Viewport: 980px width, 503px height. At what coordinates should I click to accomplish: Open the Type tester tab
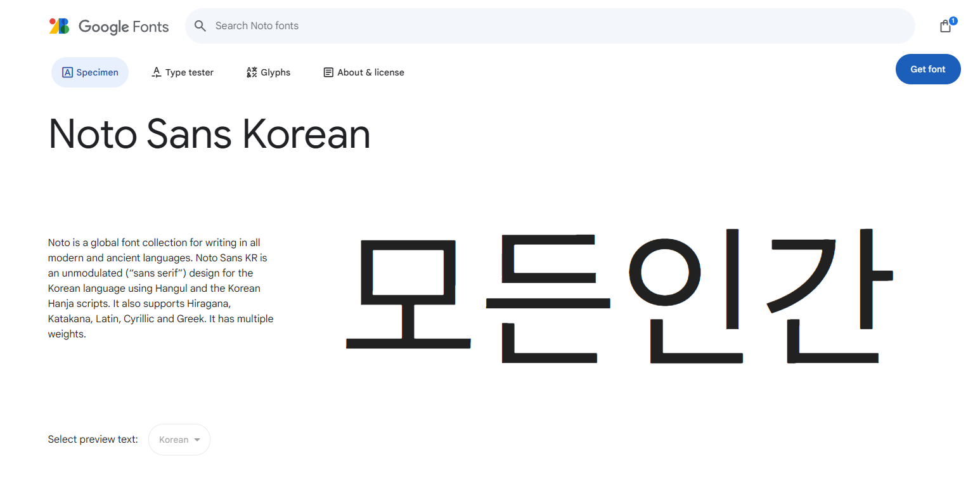coord(183,72)
